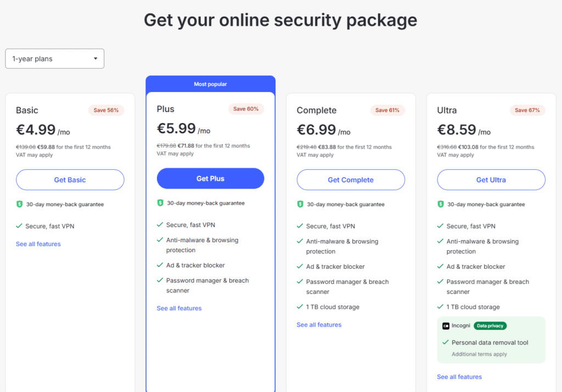Open See all features under Plus

(179, 308)
